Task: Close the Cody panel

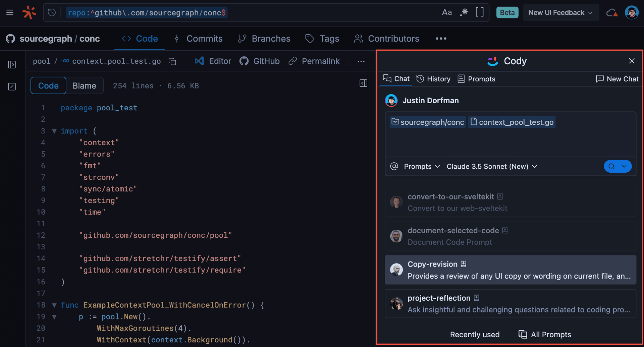Action: pyautogui.click(x=632, y=61)
